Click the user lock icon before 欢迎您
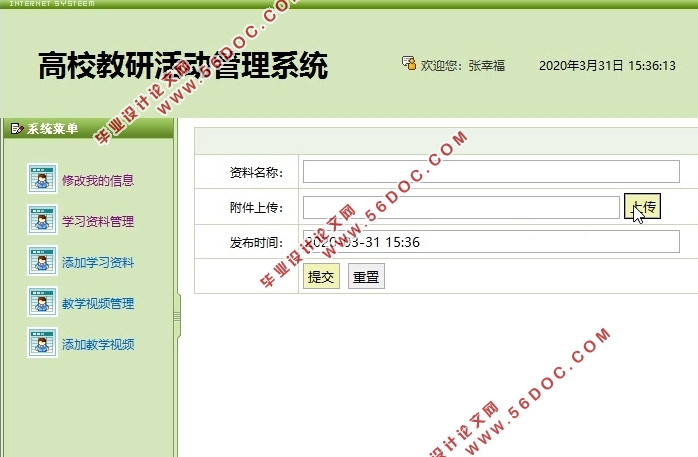698x457 pixels. pos(408,64)
